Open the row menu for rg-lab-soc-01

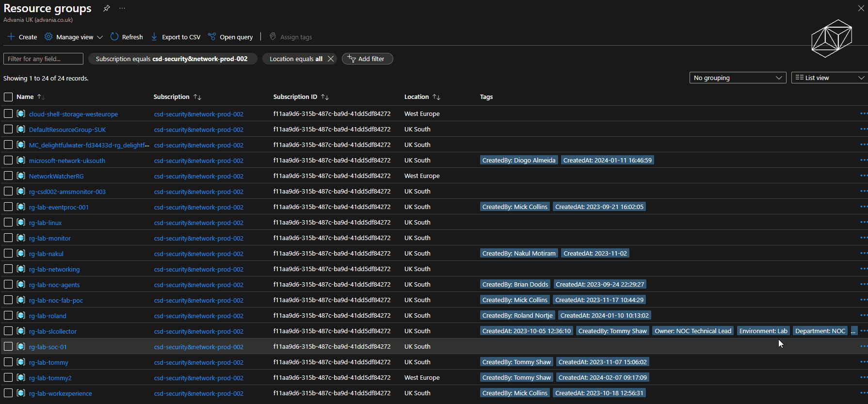(x=864, y=346)
